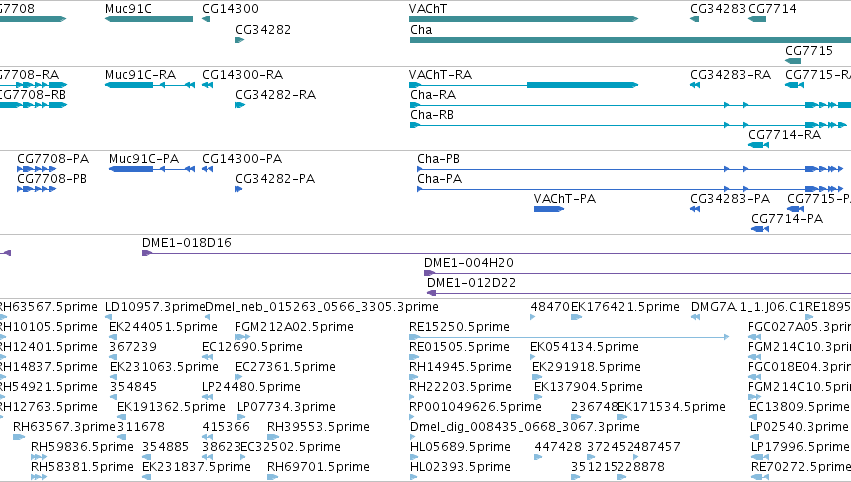Select the CG7715 gene label
Screen dimensions: 851x482
coord(809,50)
